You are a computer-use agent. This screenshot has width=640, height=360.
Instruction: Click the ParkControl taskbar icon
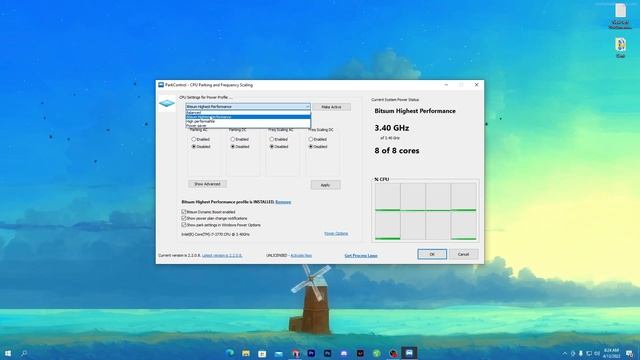409,353
